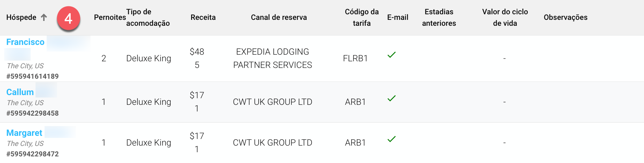Viewport: 644px width, 163px height.
Task: Open guest Margaret's profile link
Action: [24, 133]
